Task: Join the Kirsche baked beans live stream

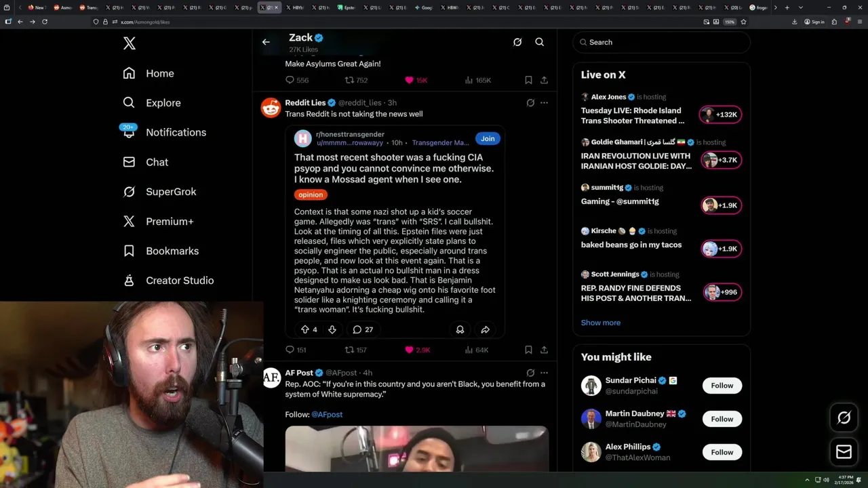Action: pyautogui.click(x=721, y=249)
